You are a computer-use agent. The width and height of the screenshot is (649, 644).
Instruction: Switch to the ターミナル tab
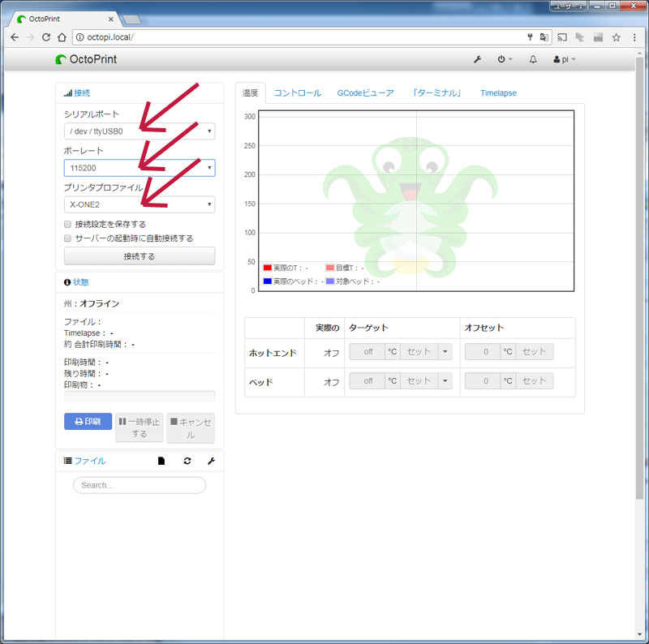tap(437, 93)
